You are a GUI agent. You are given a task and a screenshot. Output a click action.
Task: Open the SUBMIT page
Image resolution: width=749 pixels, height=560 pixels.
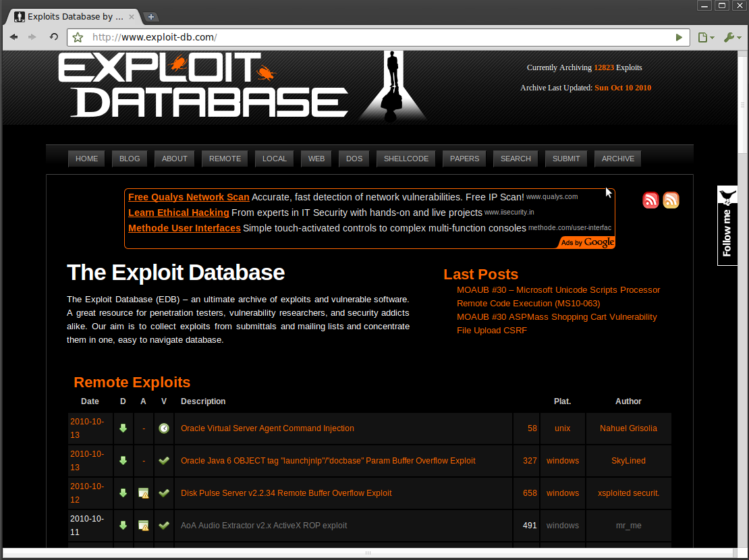coord(566,159)
